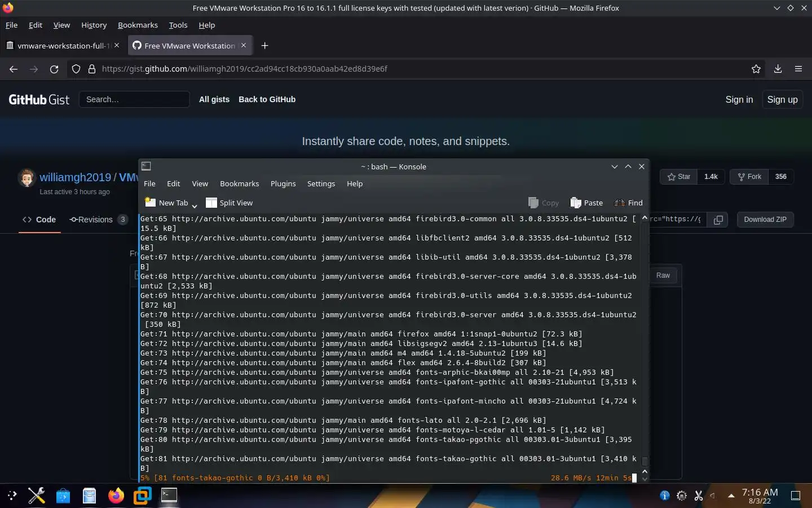Click the Gist search field
The height and width of the screenshot is (508, 812).
click(134, 99)
